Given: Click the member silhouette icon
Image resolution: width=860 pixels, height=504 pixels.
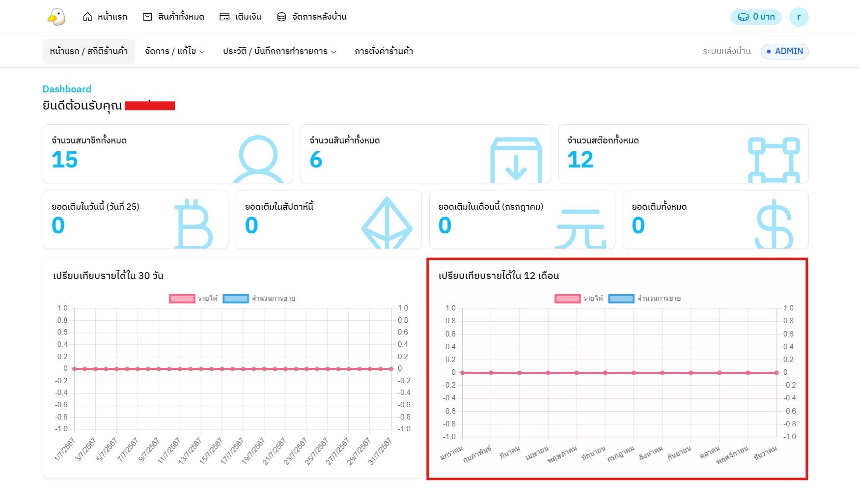Looking at the screenshot, I should 258,159.
